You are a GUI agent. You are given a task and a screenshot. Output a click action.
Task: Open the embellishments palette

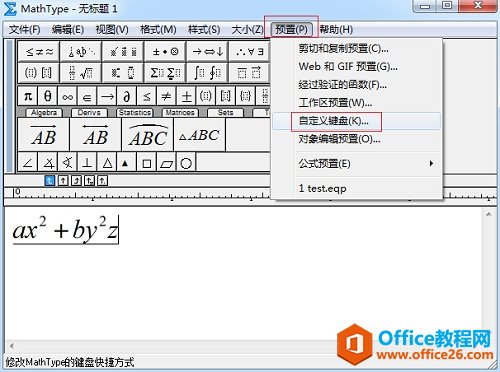pos(123,51)
